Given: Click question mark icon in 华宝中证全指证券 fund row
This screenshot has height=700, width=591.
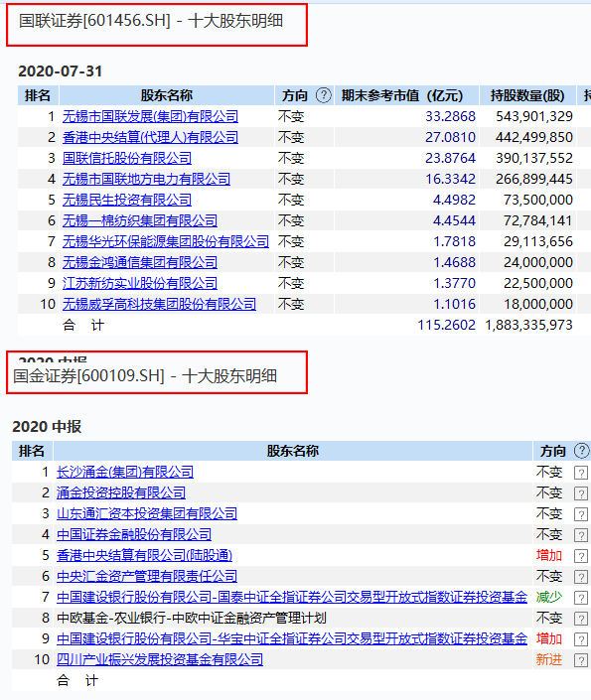Looking at the screenshot, I should (x=581, y=639).
